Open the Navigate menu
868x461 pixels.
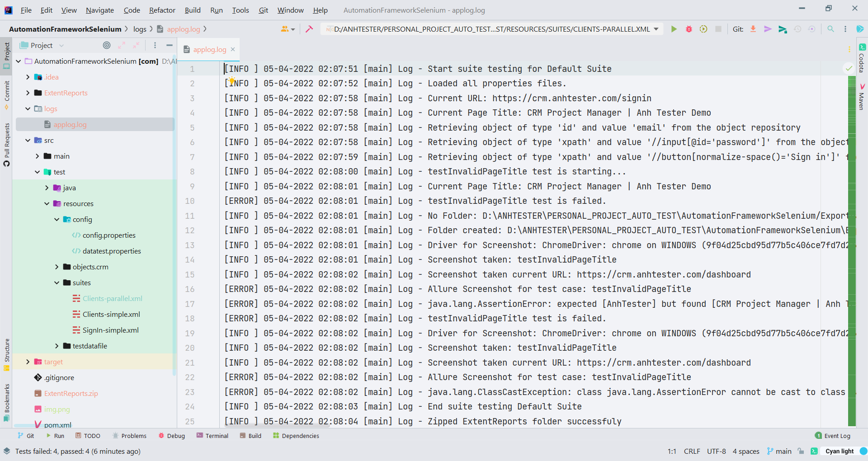[x=100, y=10]
